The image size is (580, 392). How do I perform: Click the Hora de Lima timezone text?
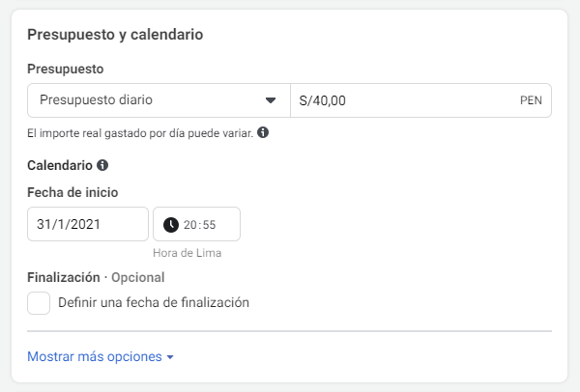pyautogui.click(x=188, y=253)
